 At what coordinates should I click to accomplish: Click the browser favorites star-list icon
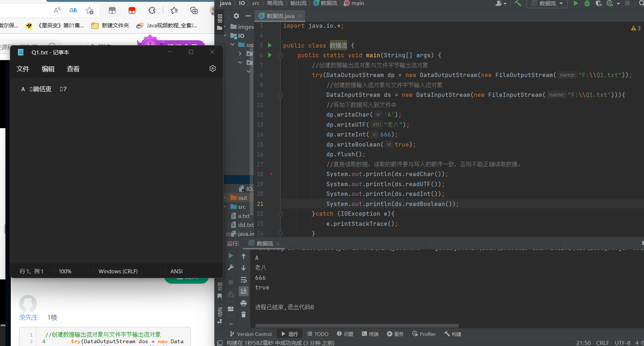click(174, 10)
